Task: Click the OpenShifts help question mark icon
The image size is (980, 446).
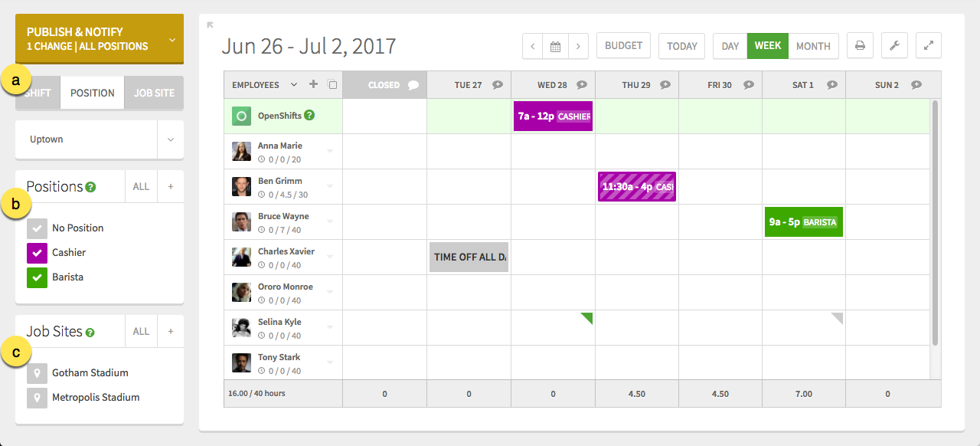Action: click(309, 116)
